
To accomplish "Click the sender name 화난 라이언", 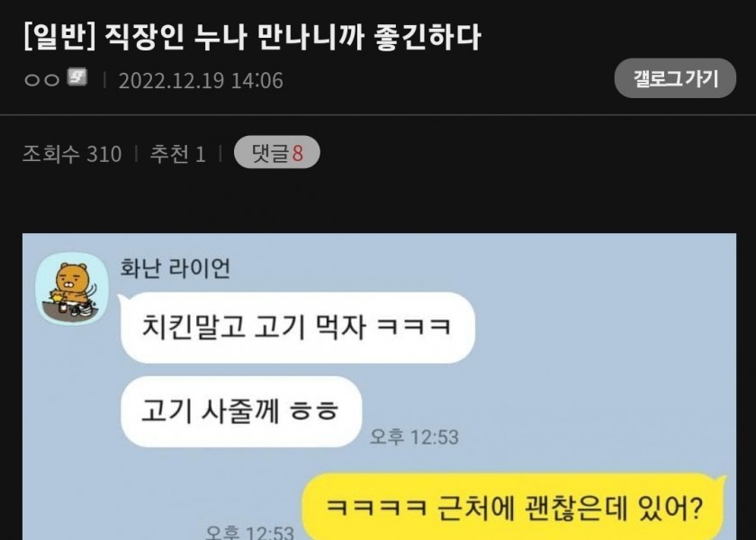I will tap(175, 268).
